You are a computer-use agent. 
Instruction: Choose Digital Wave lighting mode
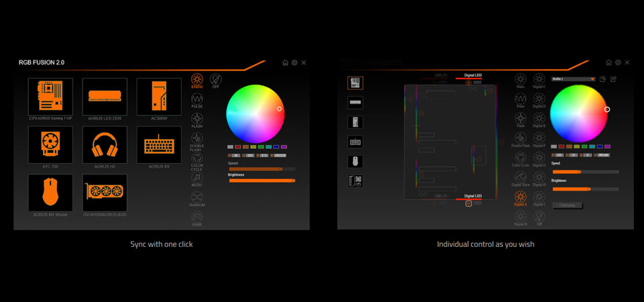[x=521, y=180]
